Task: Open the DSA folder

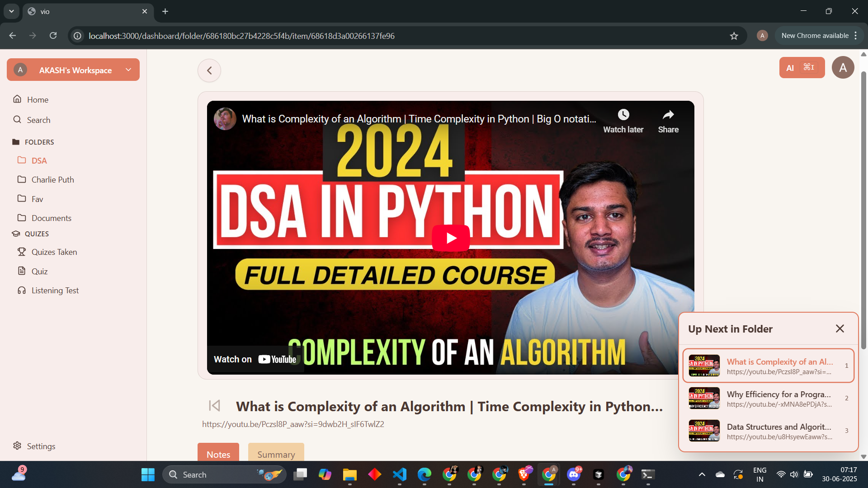Action: (x=39, y=161)
